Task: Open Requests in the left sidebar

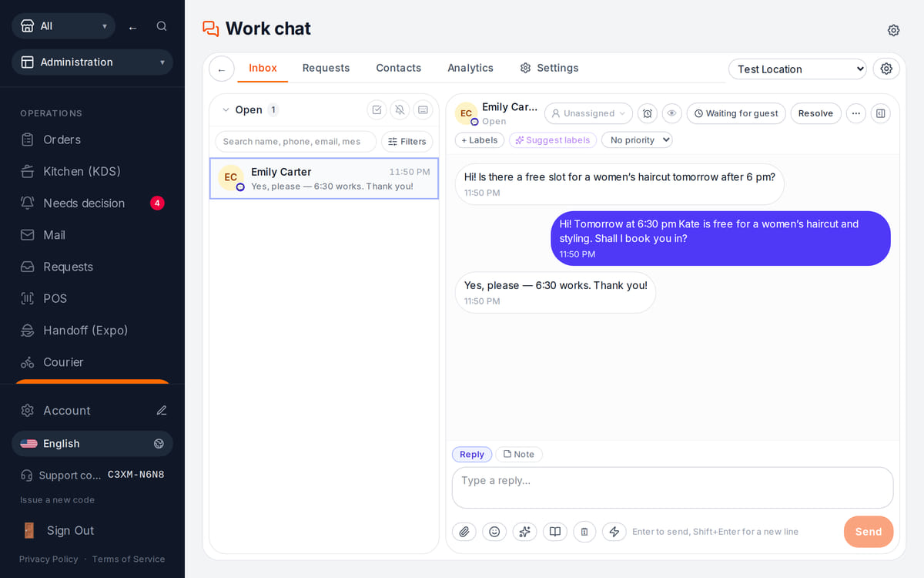Action: pyautogui.click(x=92, y=267)
